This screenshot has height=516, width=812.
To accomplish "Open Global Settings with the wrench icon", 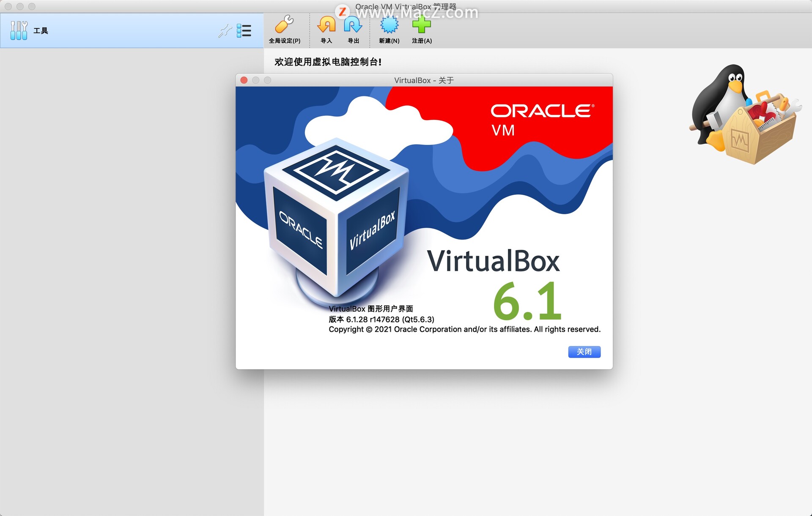I will pyautogui.click(x=284, y=30).
